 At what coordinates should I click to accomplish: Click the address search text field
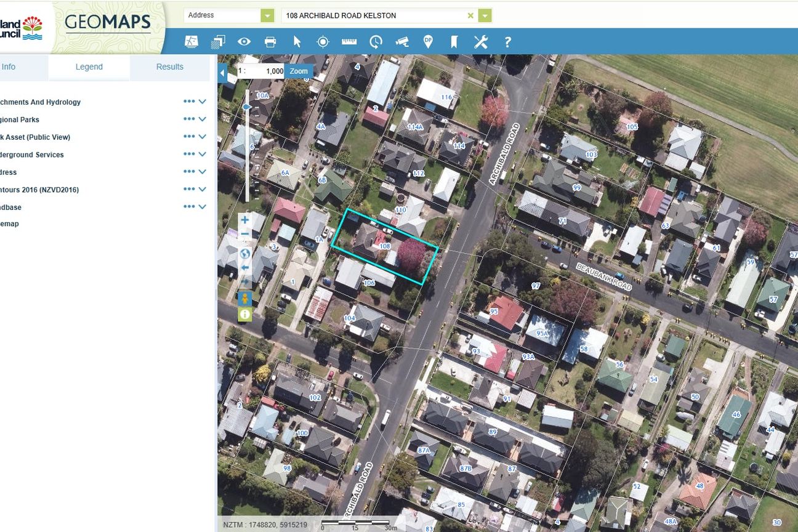tap(374, 15)
